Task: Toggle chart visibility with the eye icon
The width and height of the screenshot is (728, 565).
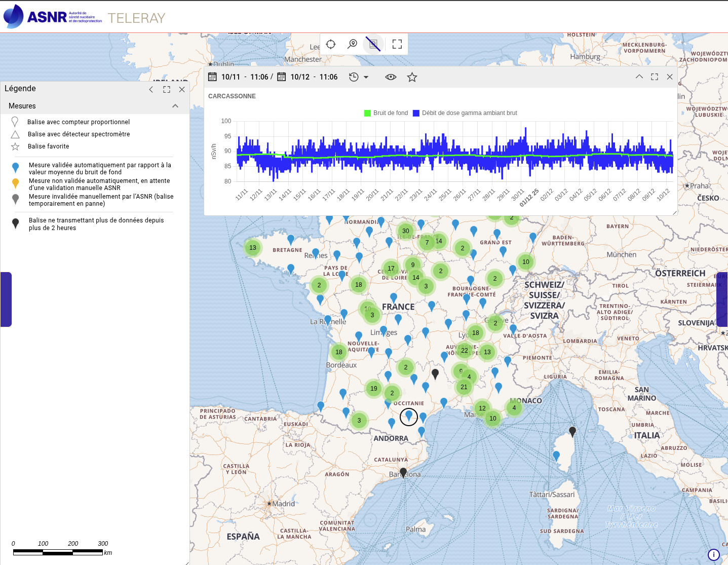Action: (391, 77)
